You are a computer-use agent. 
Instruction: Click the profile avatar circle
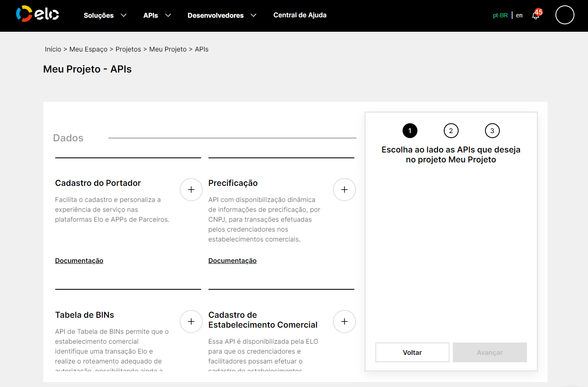(565, 15)
